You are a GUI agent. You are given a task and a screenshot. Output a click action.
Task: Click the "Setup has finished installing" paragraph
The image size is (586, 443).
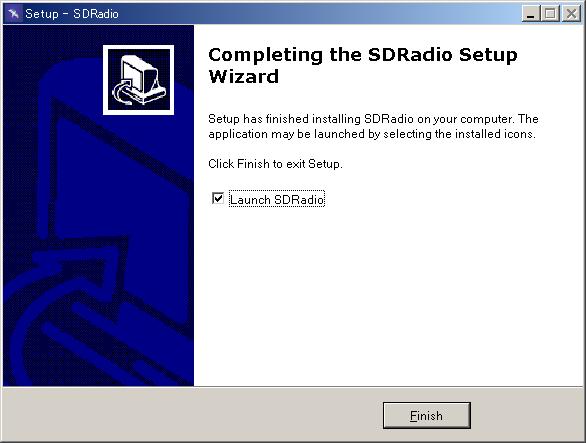click(x=373, y=126)
